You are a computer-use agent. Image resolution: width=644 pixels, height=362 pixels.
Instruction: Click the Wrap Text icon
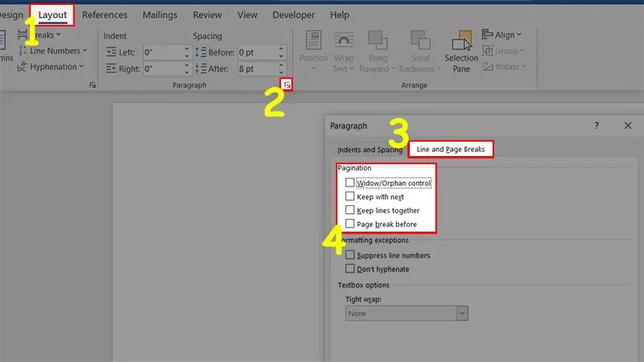[344, 40]
